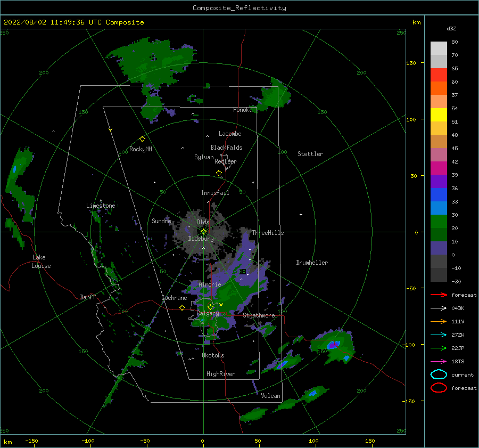
Task: Click the green 22JP arrow icon
Action: click(x=439, y=348)
